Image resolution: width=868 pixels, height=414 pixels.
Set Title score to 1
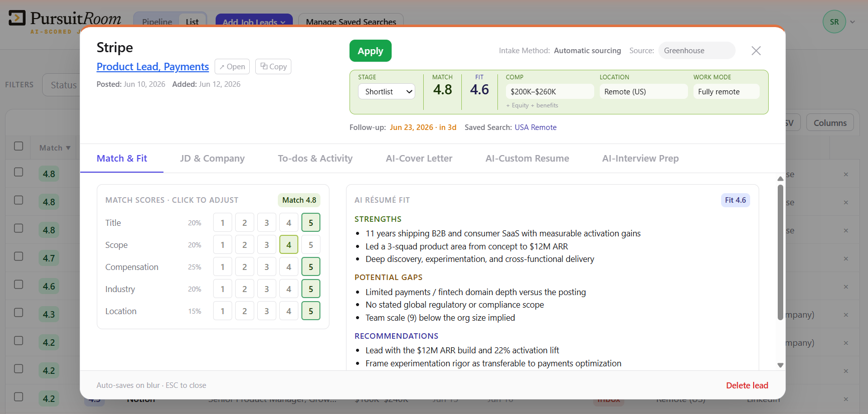223,223
